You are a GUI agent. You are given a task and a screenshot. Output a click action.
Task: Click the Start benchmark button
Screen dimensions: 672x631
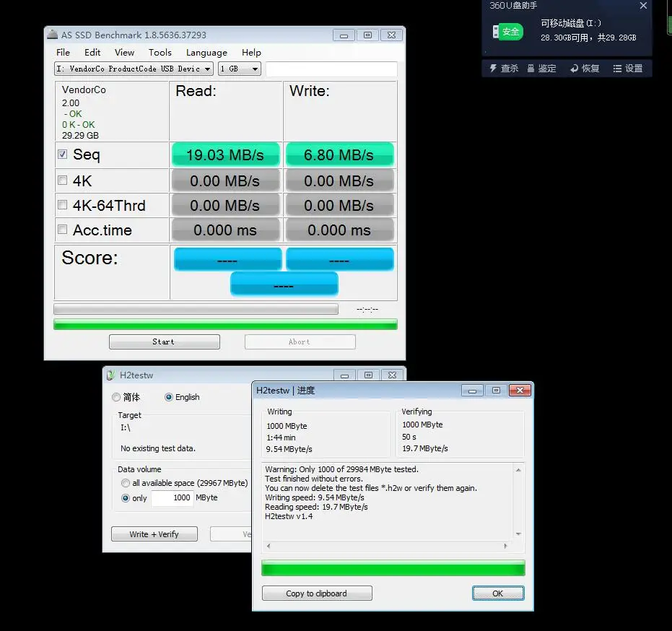click(165, 341)
